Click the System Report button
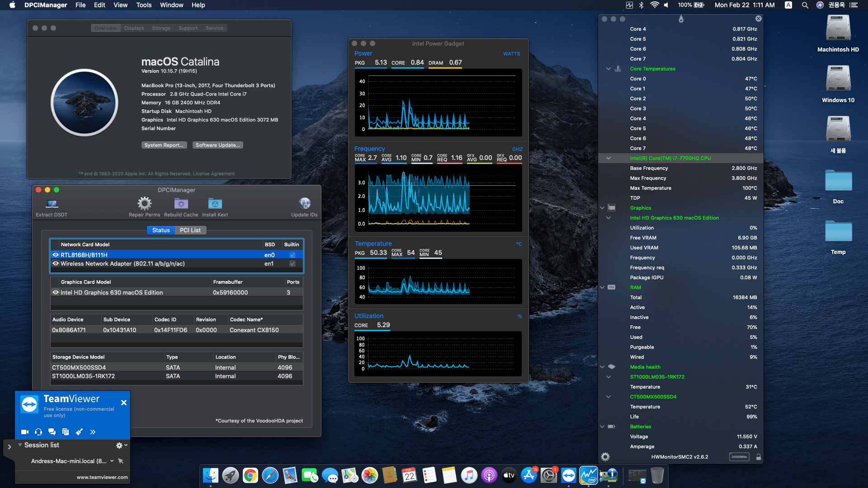Viewport: 868px width, 488px height. click(164, 145)
